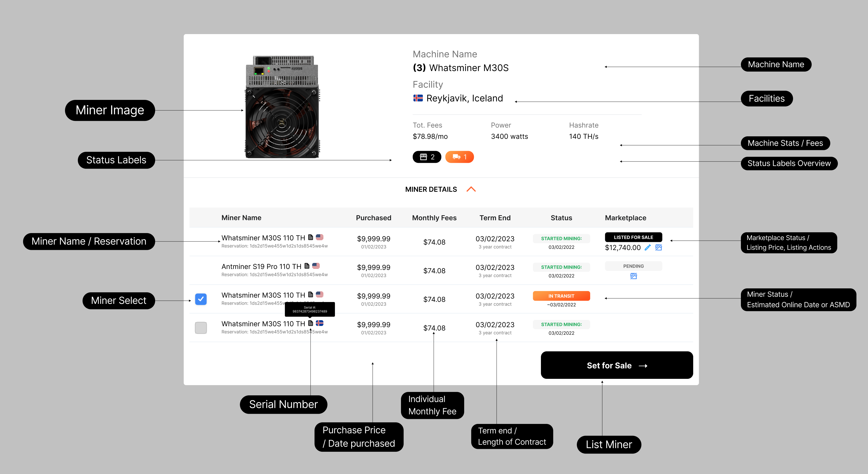
Task: Collapse the MINER DETAILS chevron
Action: tap(471, 189)
